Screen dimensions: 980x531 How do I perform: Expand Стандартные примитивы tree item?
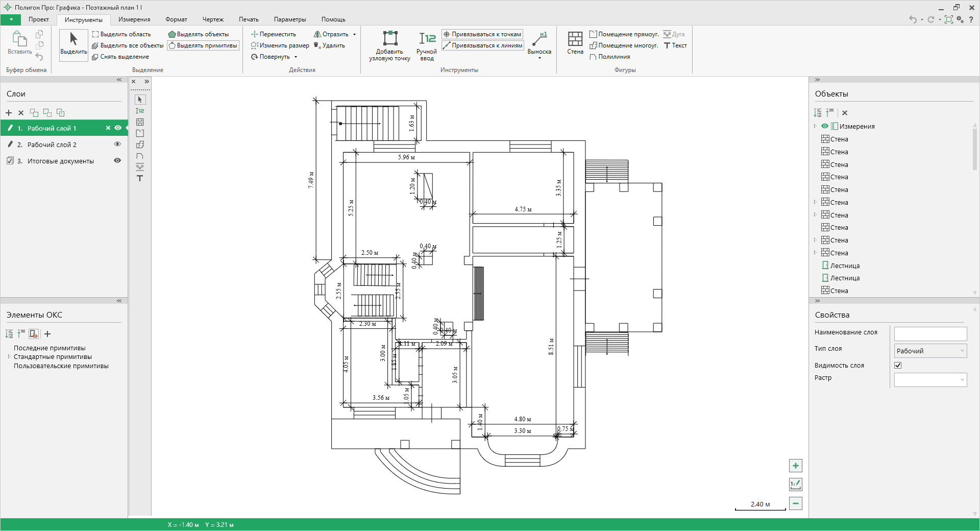pyautogui.click(x=9, y=357)
